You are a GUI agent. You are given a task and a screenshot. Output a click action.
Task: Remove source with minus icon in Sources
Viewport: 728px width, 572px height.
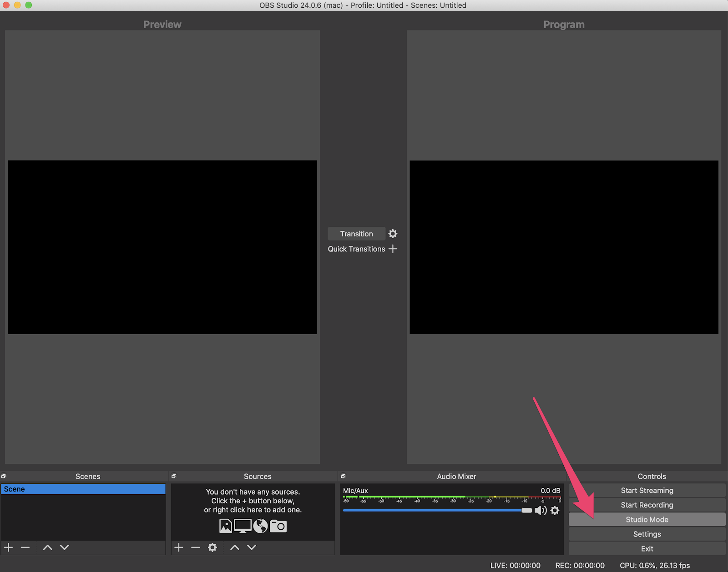click(x=196, y=547)
